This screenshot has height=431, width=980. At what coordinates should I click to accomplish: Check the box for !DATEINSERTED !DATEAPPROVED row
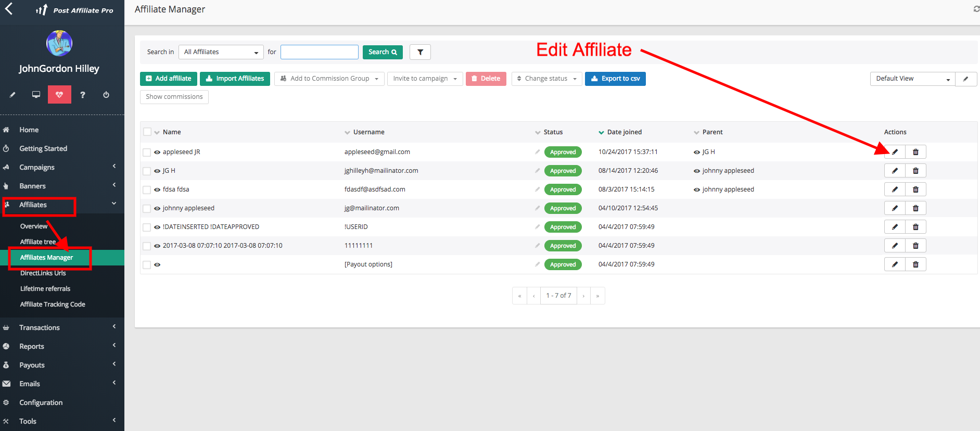click(x=147, y=227)
